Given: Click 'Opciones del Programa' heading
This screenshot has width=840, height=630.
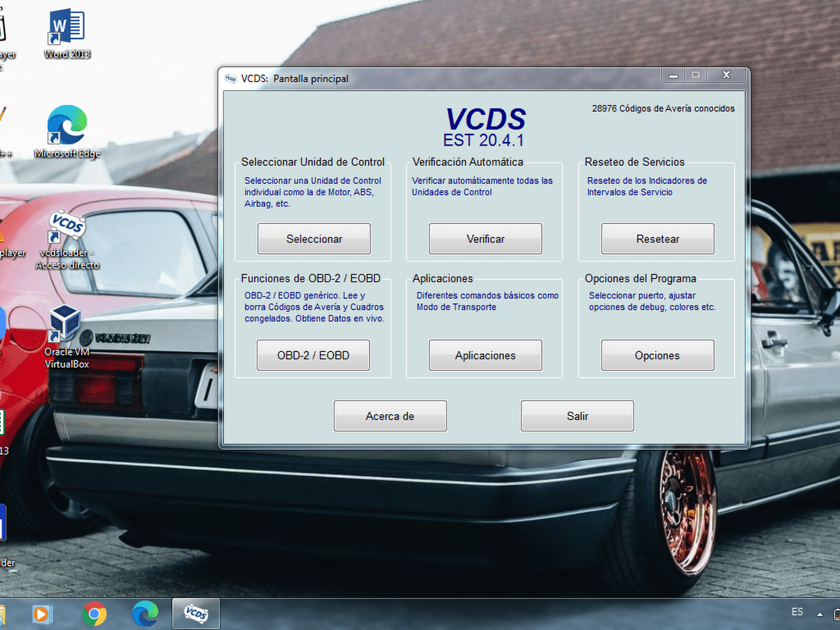Looking at the screenshot, I should pyautogui.click(x=640, y=279).
